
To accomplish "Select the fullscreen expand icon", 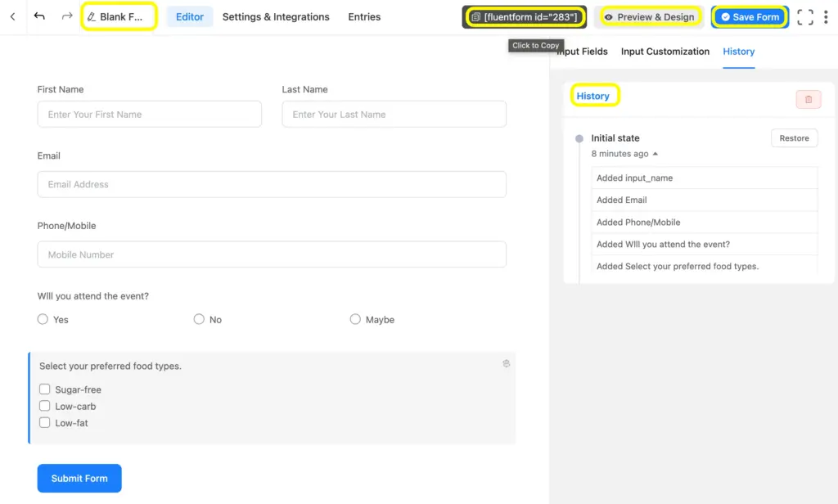I will coord(806,16).
